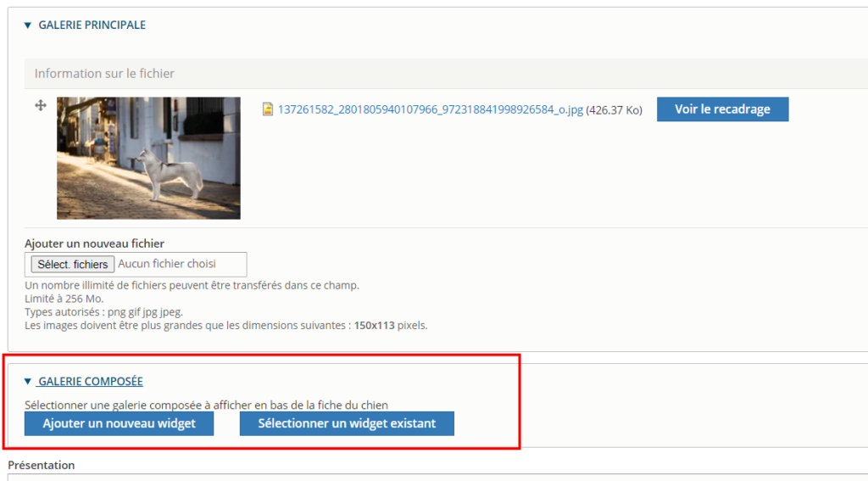Click the 'Sélectionner une galerie composée' description

(x=206, y=405)
